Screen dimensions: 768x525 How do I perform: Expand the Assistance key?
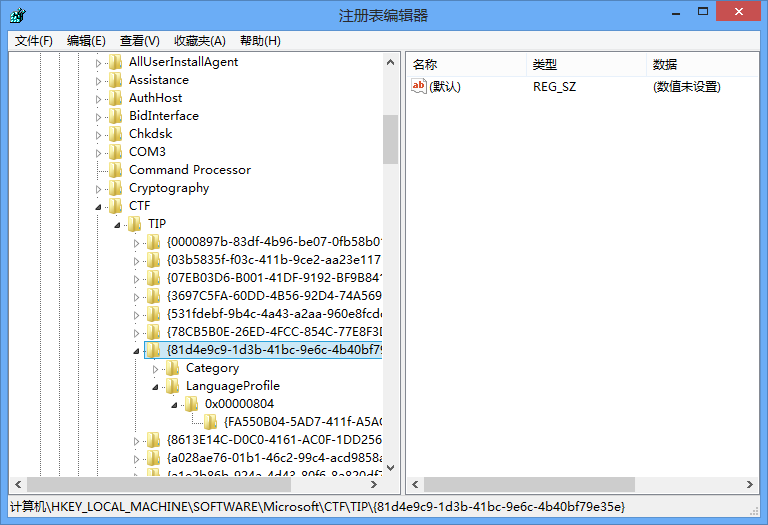98,81
